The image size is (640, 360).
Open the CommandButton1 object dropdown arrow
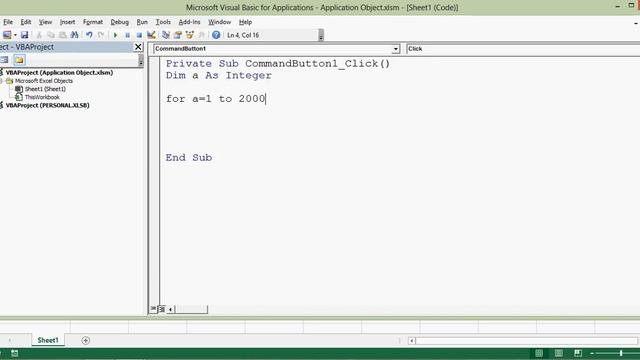point(396,49)
